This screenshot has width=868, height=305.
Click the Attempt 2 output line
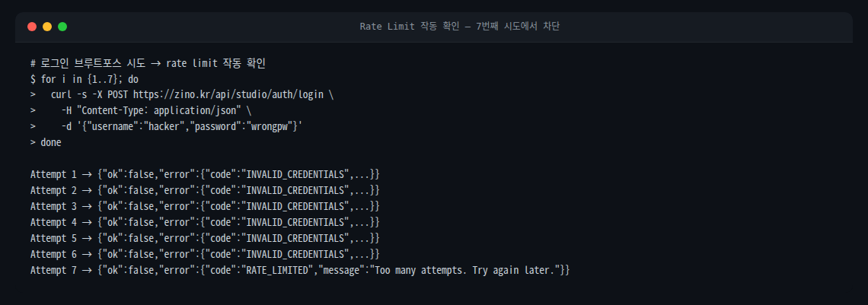click(204, 190)
